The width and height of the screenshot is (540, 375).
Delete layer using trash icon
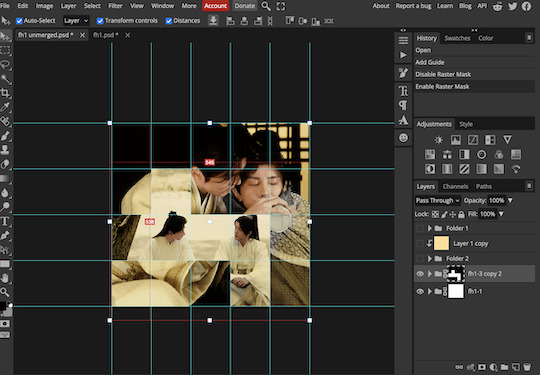tap(527, 367)
